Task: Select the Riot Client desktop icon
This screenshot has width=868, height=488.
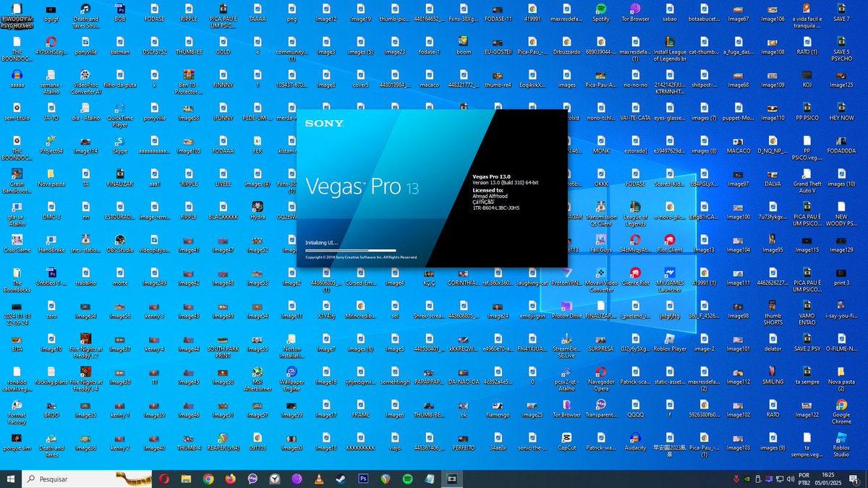Action: (670, 244)
